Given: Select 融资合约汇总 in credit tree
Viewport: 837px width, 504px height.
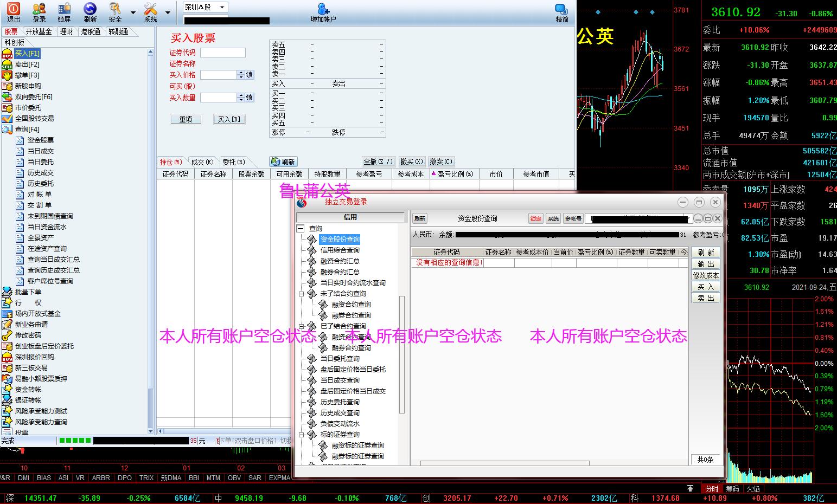Looking at the screenshot, I should [340, 261].
